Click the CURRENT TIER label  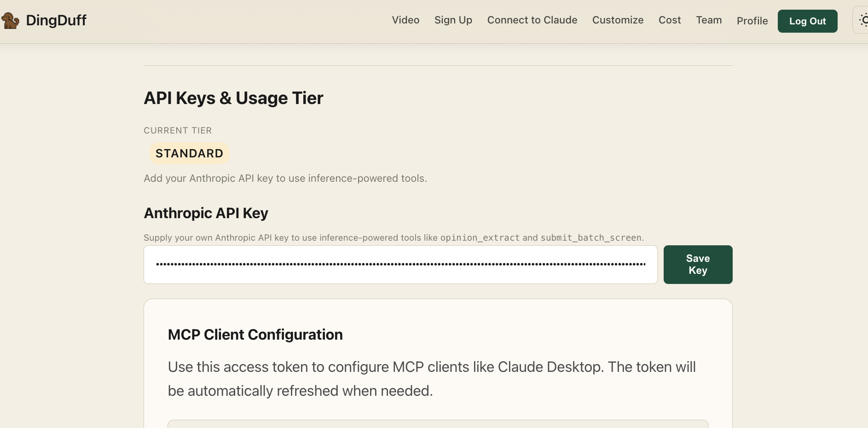(178, 131)
